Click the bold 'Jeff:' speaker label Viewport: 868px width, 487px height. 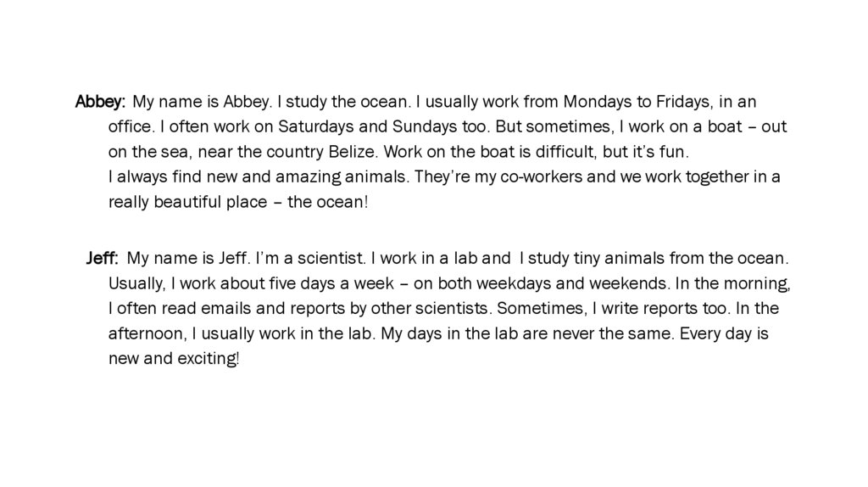coord(103,257)
